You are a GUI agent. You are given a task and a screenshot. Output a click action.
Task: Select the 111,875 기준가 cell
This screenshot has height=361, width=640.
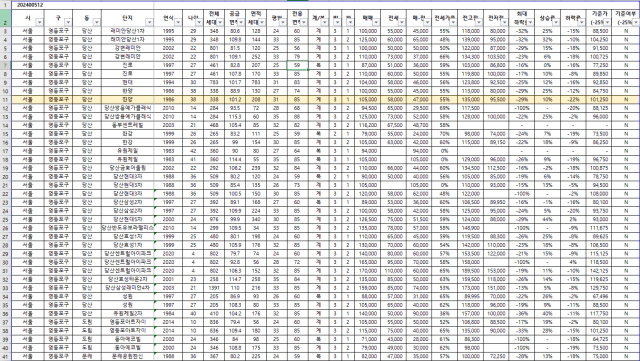(599, 228)
